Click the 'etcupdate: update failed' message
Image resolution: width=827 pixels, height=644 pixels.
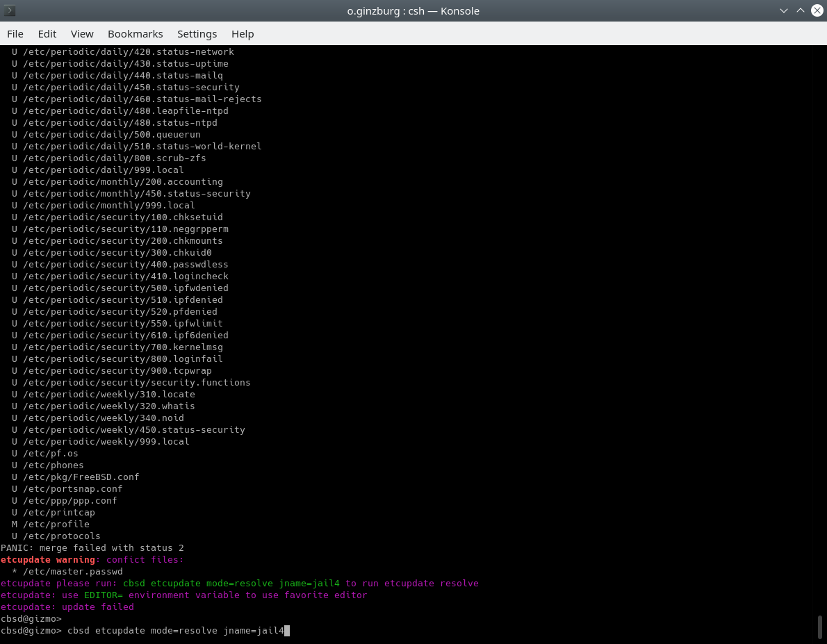point(67,607)
